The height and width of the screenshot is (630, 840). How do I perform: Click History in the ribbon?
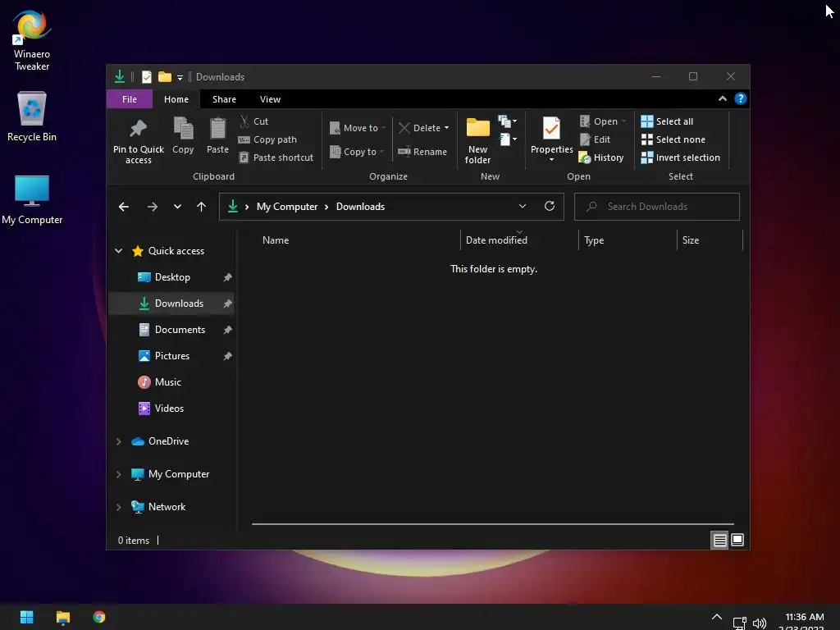point(601,157)
